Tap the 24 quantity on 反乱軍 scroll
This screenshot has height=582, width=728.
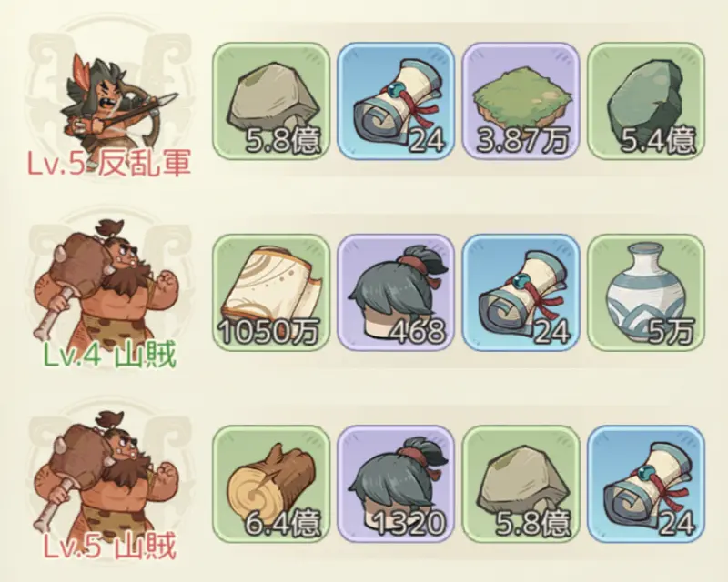(x=427, y=141)
